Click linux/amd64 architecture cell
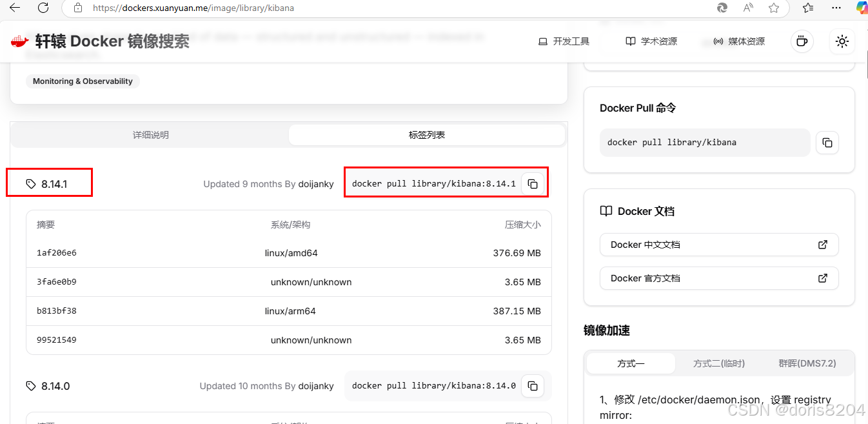868x424 pixels. tap(291, 253)
